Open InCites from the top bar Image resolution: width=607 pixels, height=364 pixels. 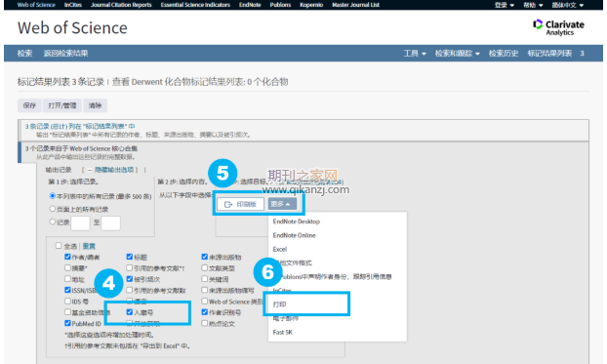pos(73,5)
